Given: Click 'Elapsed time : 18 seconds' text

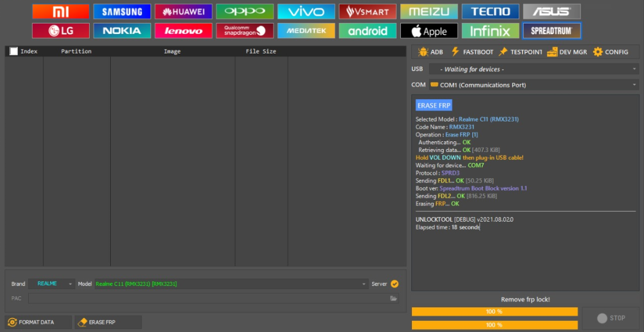Looking at the screenshot, I should point(447,227).
